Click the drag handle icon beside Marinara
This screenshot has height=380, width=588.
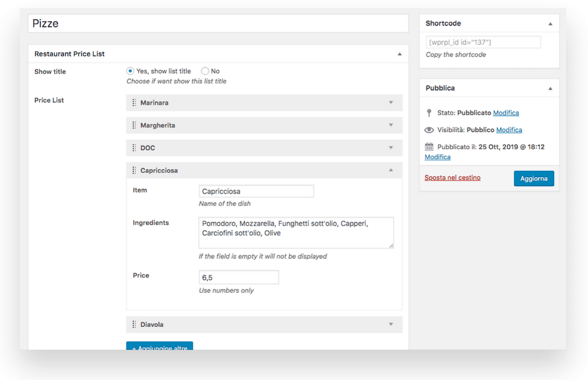pyautogui.click(x=134, y=103)
